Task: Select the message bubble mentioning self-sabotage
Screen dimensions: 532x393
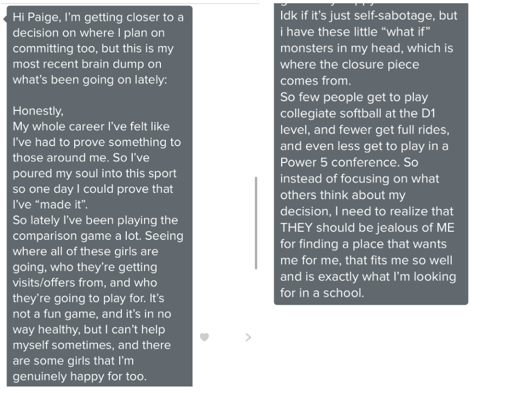Action: [x=371, y=154]
